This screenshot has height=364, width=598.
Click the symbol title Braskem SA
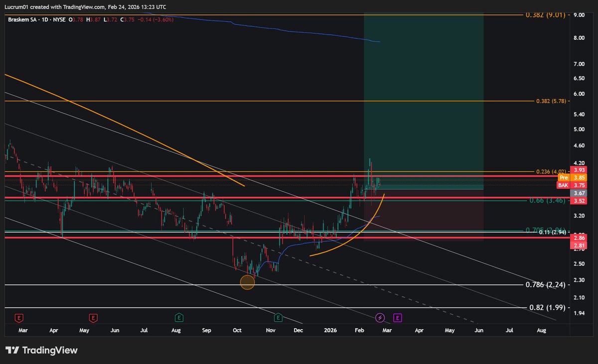pos(21,19)
